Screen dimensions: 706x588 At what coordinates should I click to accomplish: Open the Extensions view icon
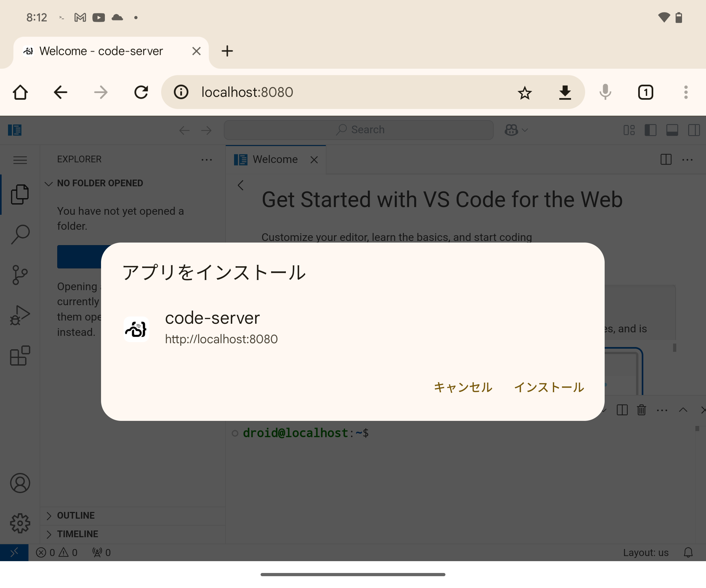[x=20, y=355]
